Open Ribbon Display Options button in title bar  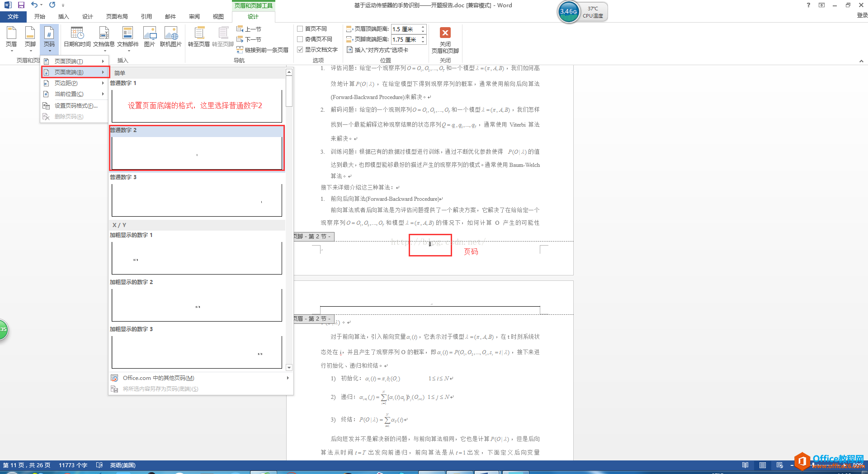point(821,5)
